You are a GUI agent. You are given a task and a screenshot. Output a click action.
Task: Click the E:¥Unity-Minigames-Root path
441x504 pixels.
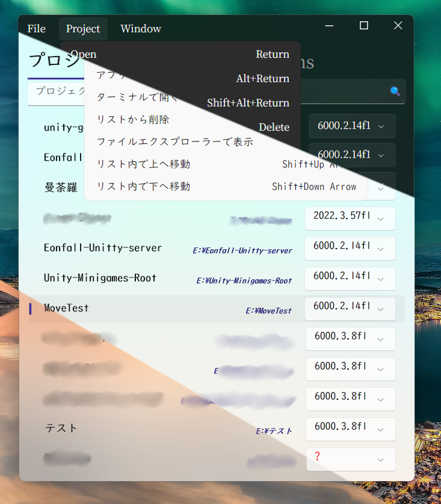[x=244, y=281]
